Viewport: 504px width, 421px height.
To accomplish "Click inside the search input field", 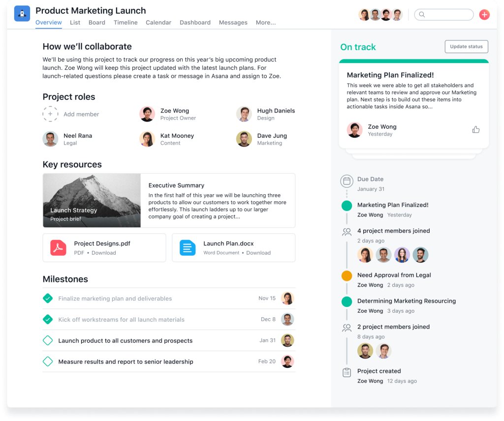I will (445, 15).
